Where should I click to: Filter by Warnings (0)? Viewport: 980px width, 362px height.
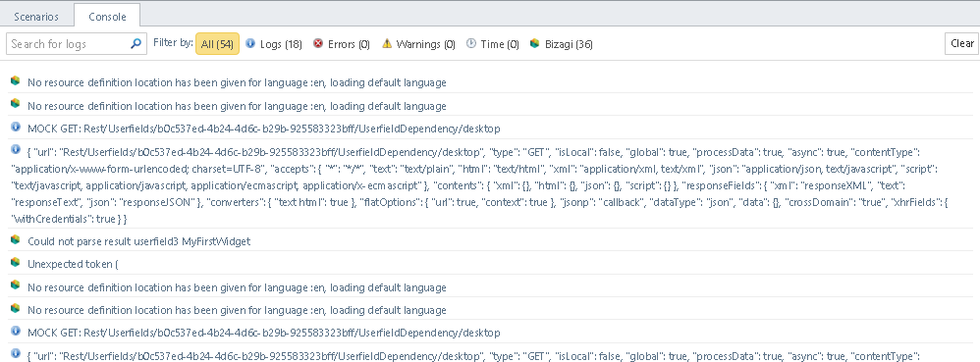click(x=418, y=44)
